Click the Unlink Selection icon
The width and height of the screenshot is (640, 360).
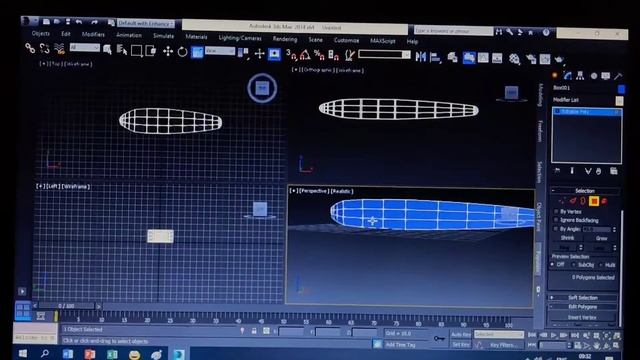44,49
